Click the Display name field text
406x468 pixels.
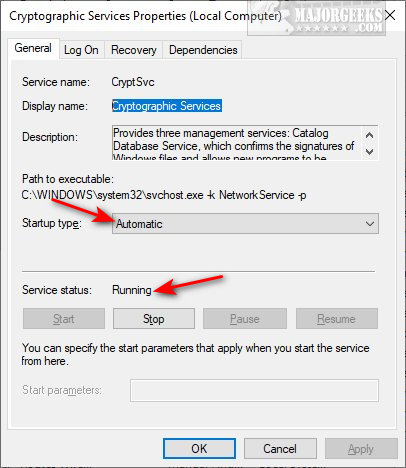point(167,106)
